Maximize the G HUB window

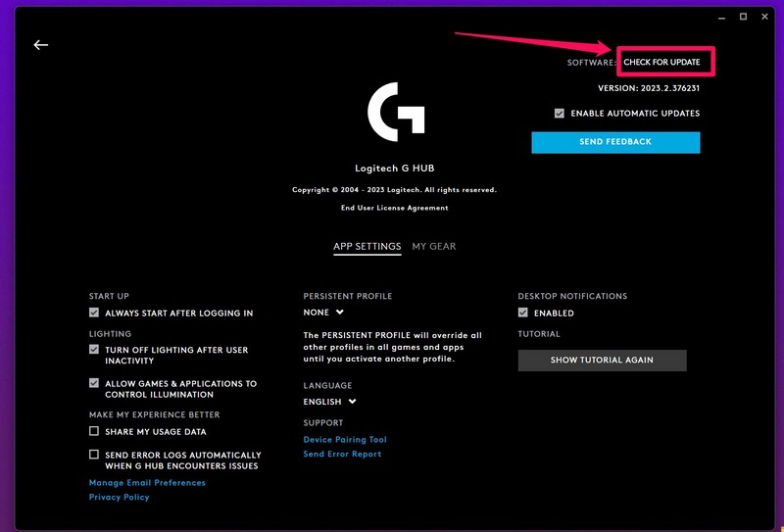coord(743,17)
